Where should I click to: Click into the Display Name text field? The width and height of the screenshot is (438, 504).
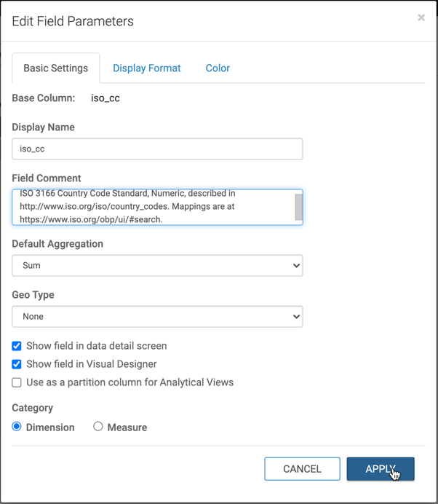click(x=157, y=149)
